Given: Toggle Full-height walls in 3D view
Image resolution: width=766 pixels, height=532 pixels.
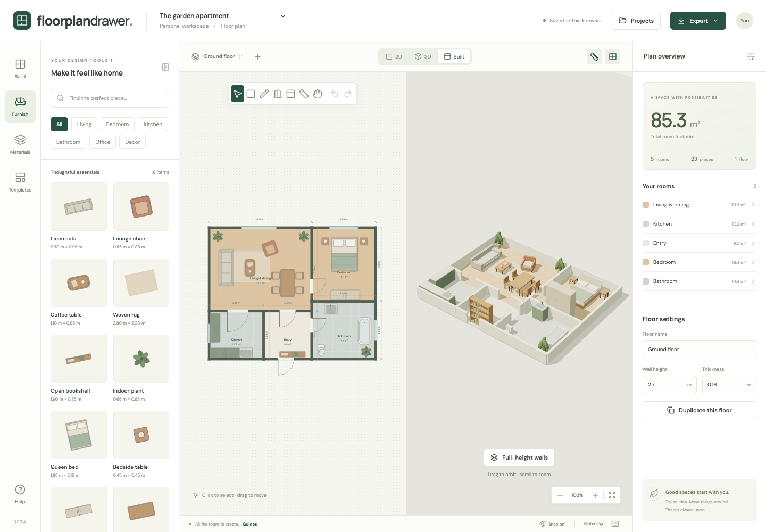Looking at the screenshot, I should click(519, 458).
